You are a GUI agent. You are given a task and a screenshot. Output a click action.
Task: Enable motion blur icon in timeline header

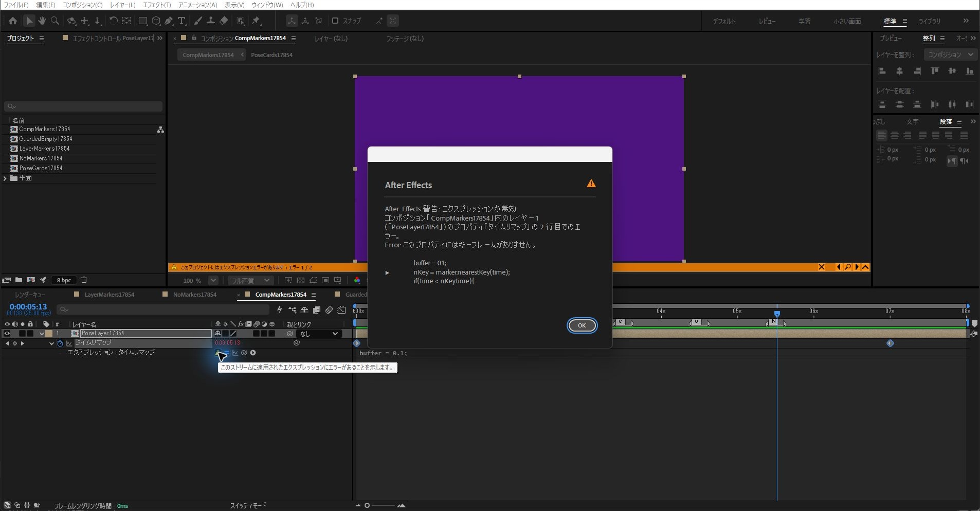point(329,310)
